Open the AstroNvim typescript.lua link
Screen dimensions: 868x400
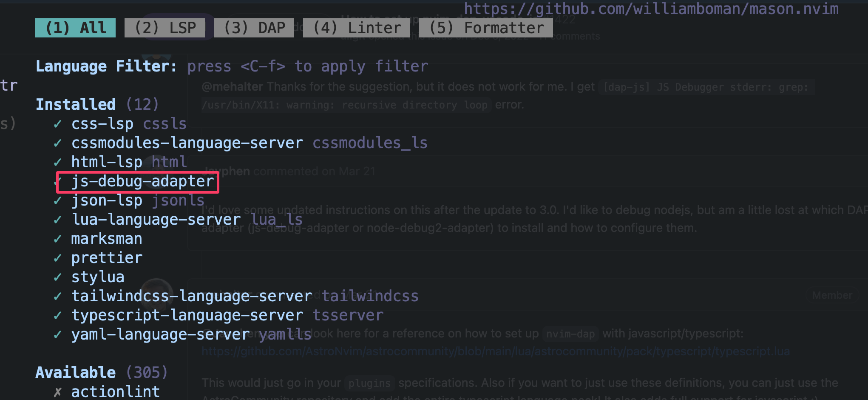496,351
